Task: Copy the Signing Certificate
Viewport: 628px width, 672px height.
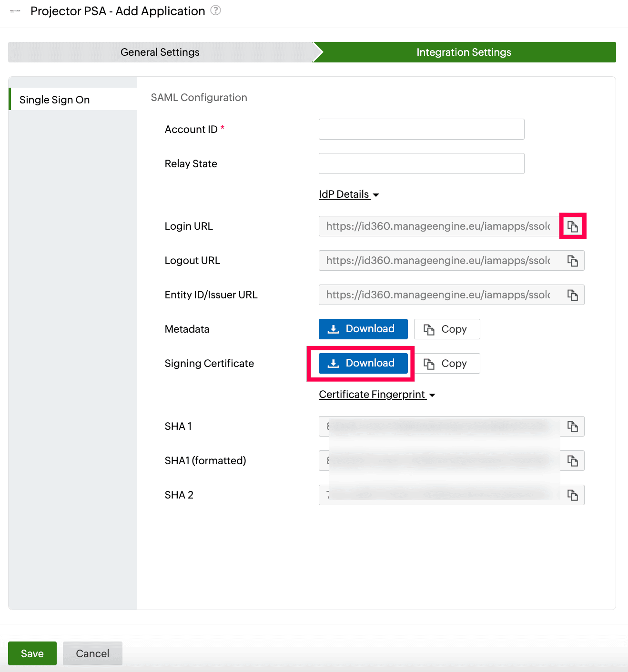Action: tap(446, 363)
